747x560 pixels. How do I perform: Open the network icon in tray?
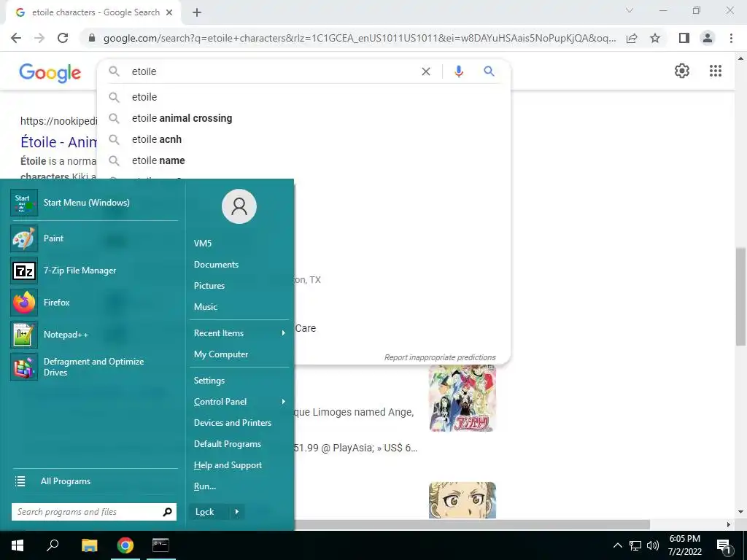(635, 545)
